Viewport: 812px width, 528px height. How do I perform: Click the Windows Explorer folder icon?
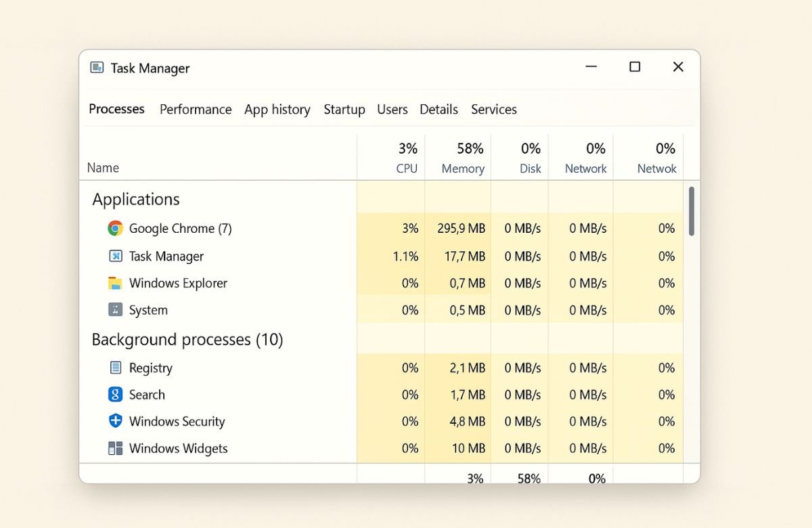(116, 283)
